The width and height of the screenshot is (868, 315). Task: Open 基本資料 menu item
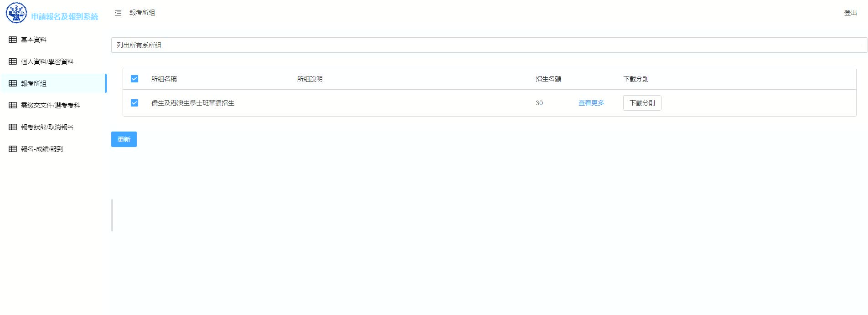[x=53, y=40]
